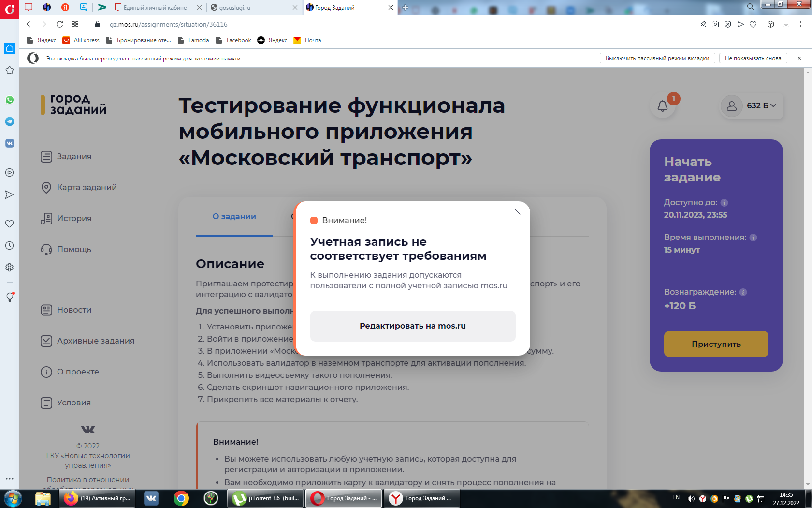This screenshot has width=812, height=508.
Task: Close the Город Заданий browser tab
Action: pos(391,7)
